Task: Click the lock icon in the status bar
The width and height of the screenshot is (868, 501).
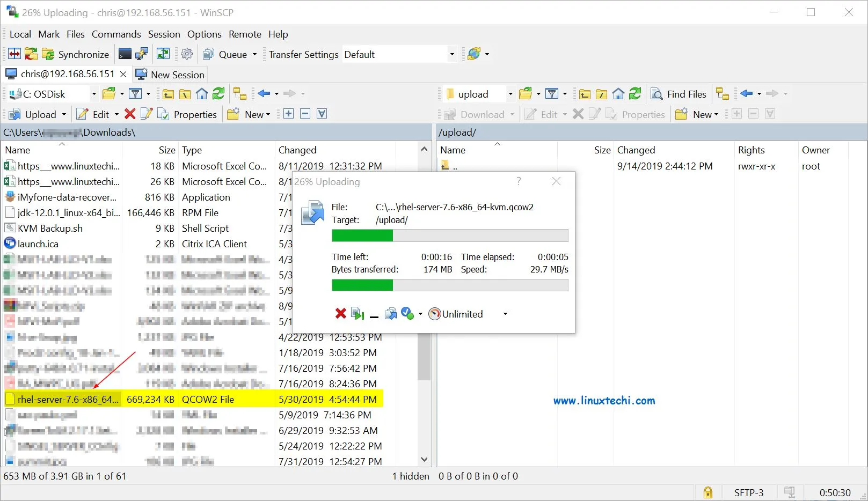Action: click(x=708, y=492)
